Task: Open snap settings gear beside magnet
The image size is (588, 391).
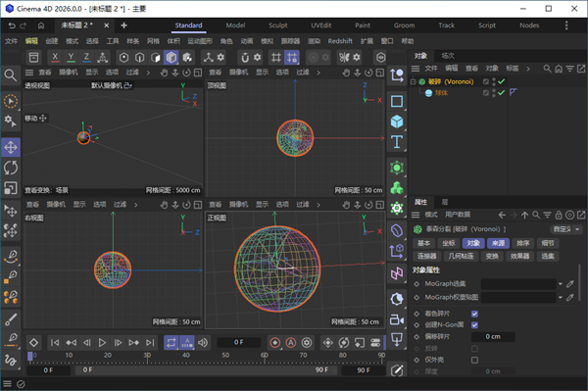Action: click(257, 57)
